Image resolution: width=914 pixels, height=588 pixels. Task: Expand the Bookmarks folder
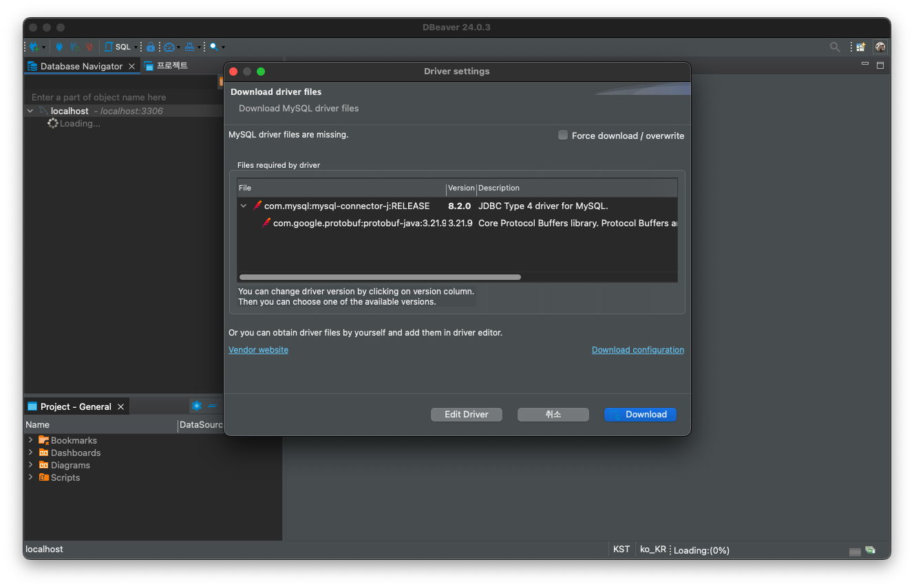(x=30, y=440)
